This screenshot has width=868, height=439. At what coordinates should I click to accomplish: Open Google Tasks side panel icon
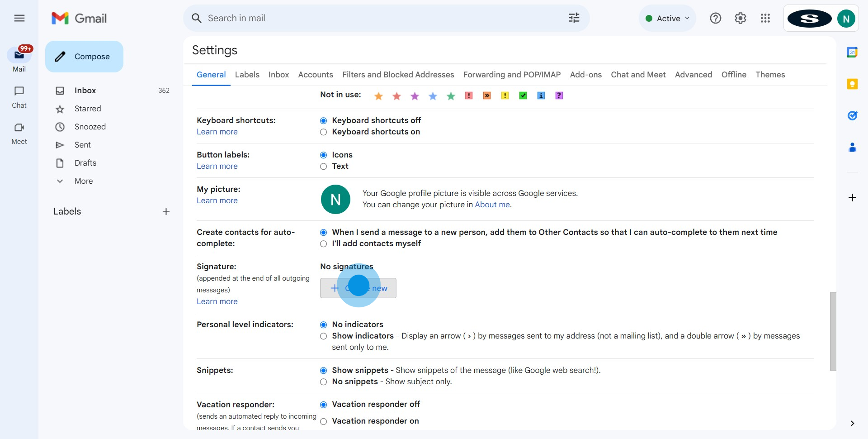pos(852,116)
